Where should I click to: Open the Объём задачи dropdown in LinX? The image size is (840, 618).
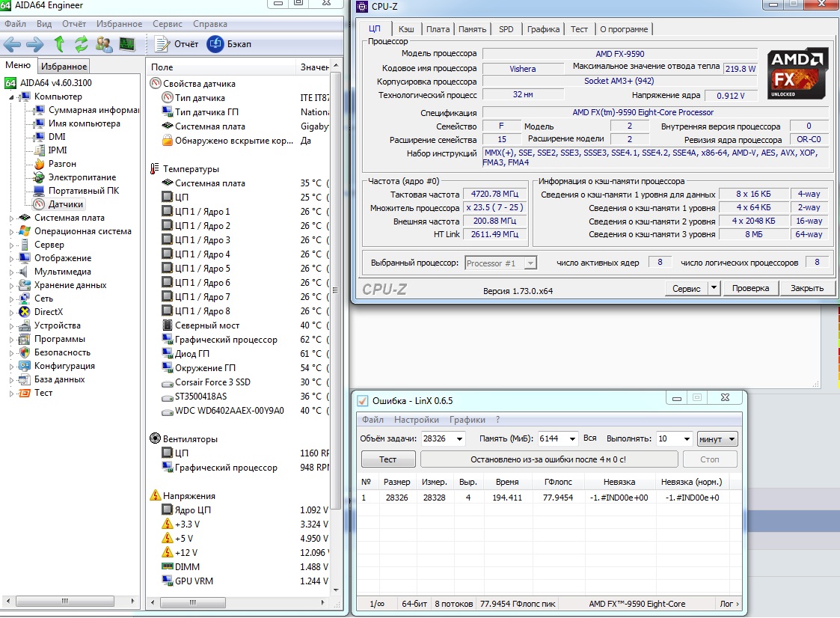coord(459,439)
